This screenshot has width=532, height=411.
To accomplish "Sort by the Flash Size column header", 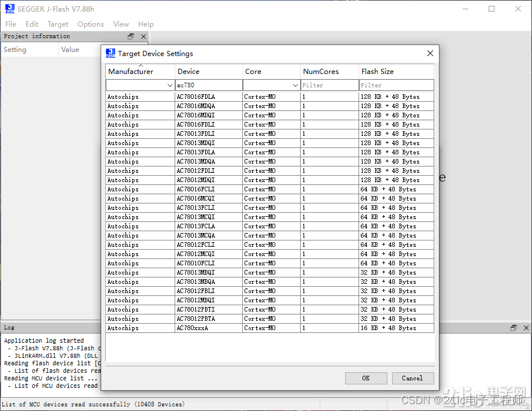I will [x=396, y=72].
